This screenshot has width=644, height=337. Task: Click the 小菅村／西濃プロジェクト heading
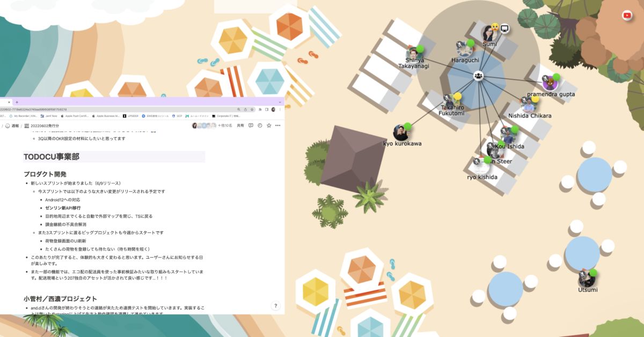point(60,299)
